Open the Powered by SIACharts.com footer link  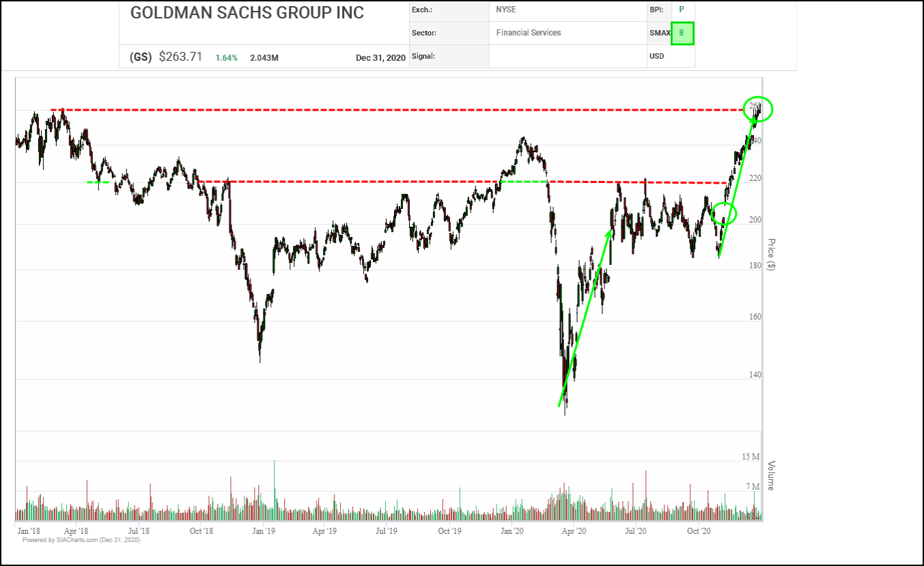click(x=81, y=540)
